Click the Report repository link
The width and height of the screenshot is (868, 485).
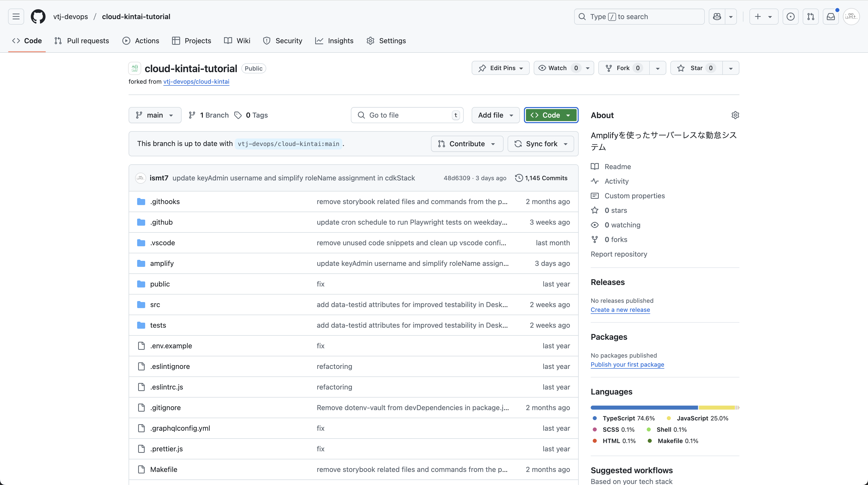[x=619, y=254]
